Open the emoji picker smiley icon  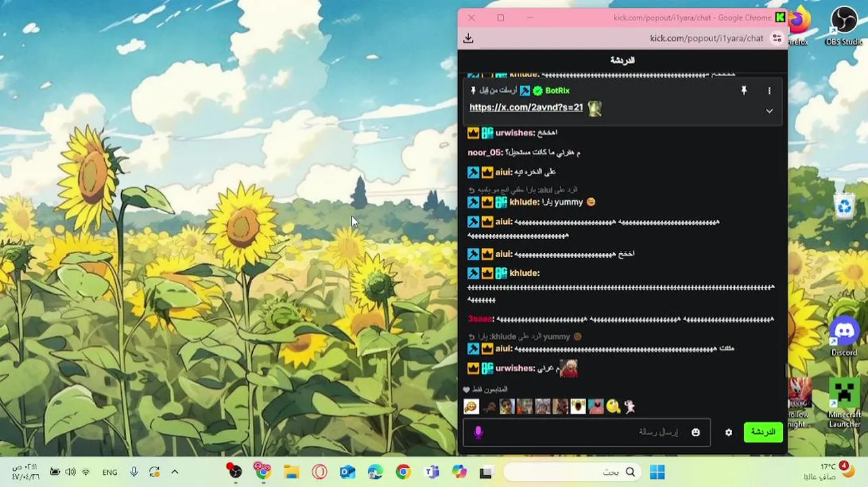(696, 432)
